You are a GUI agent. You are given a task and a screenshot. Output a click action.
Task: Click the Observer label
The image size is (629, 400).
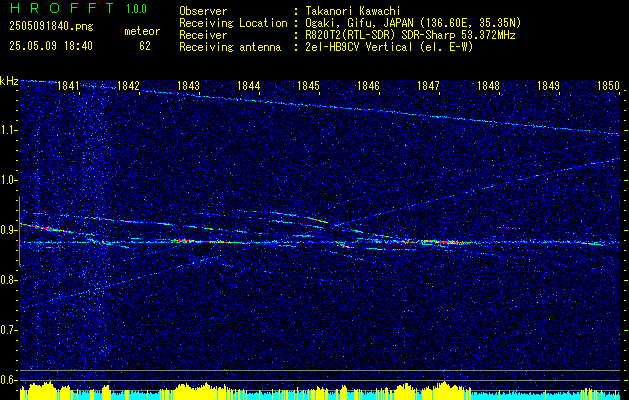203,11
